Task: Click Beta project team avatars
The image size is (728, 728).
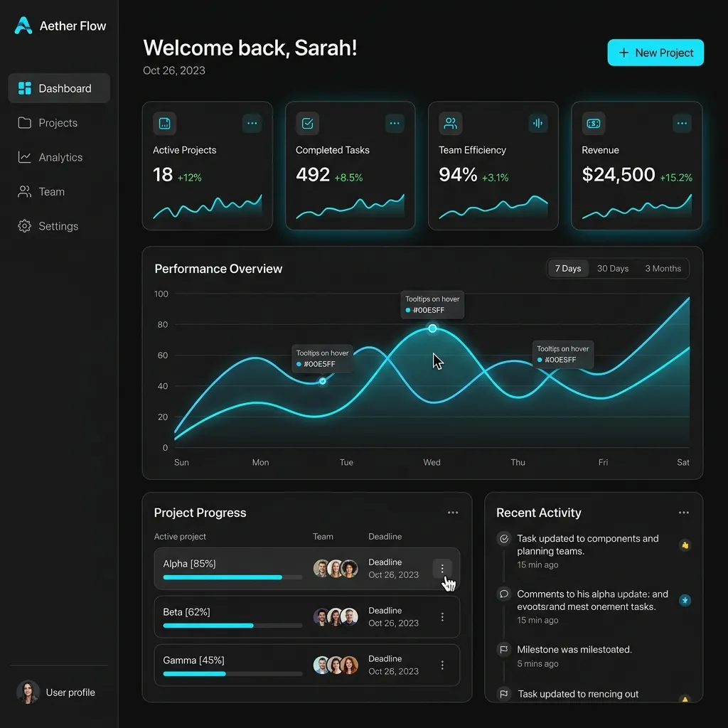Action: point(336,617)
